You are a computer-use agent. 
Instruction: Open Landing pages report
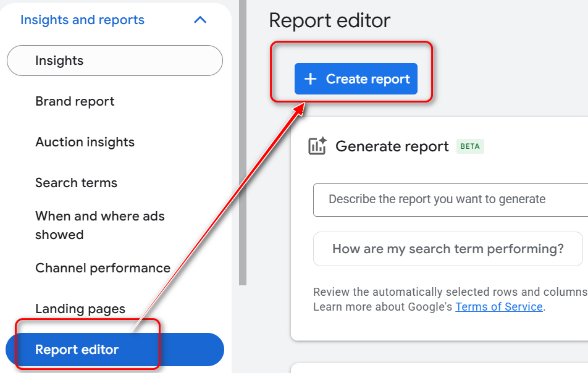(80, 309)
